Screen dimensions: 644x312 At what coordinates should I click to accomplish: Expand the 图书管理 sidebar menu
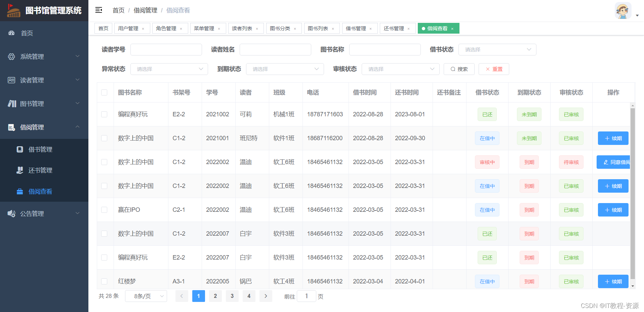(44, 104)
